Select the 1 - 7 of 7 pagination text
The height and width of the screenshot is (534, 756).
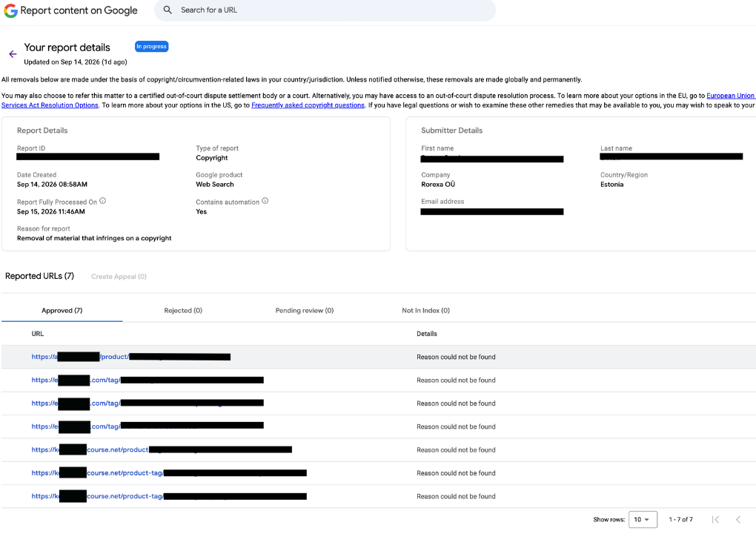pos(680,519)
